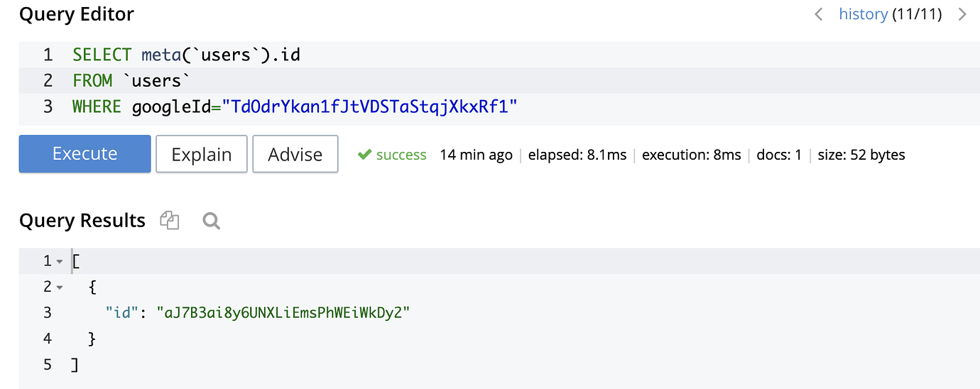Image resolution: width=980 pixels, height=389 pixels.
Task: Click the Advise button
Action: pyautogui.click(x=295, y=154)
